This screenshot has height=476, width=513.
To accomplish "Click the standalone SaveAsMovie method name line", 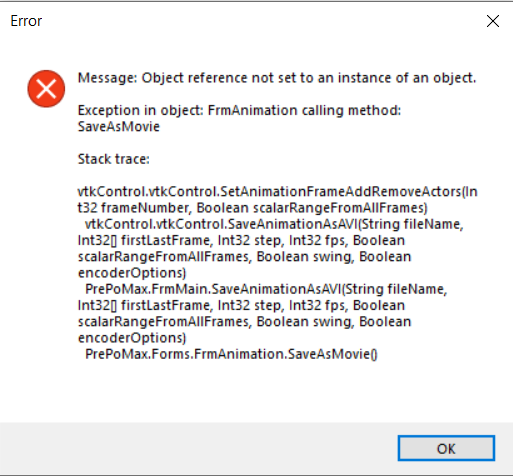I will tap(119, 127).
